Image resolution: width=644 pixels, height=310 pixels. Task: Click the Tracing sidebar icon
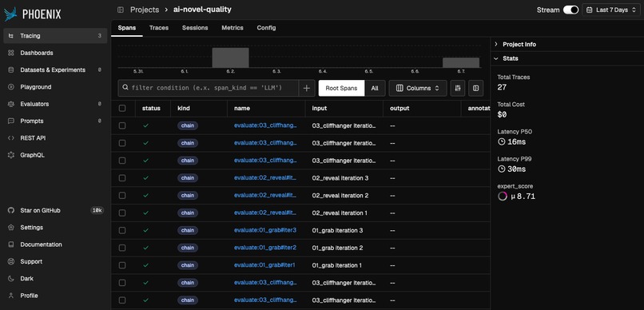(11, 36)
